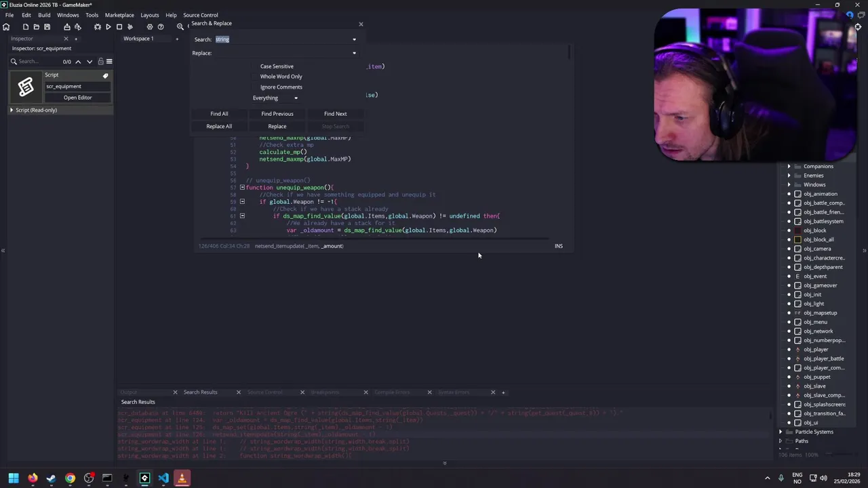868x488 pixels.
Task: Expand the Enemies folder in asset browser
Action: click(789, 176)
